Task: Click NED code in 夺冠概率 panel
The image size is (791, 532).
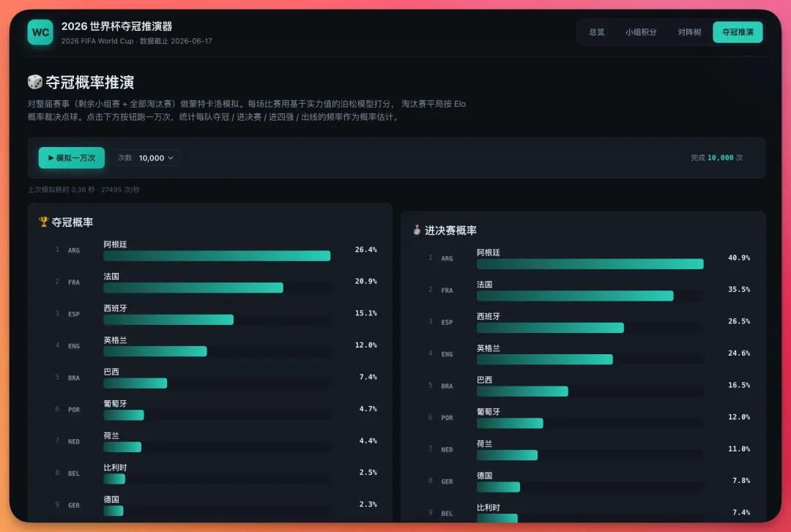Action: click(74, 441)
